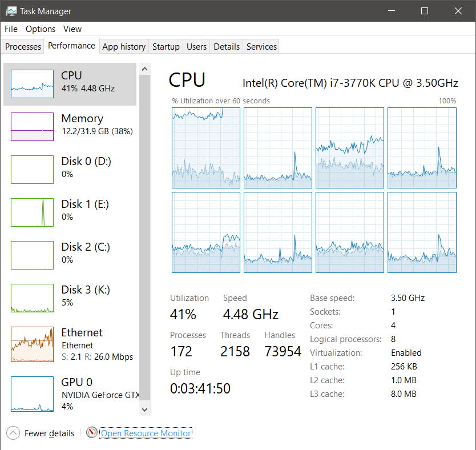Click the Resource Monitor gauge icon
This screenshot has height=450, width=476.
[92, 432]
